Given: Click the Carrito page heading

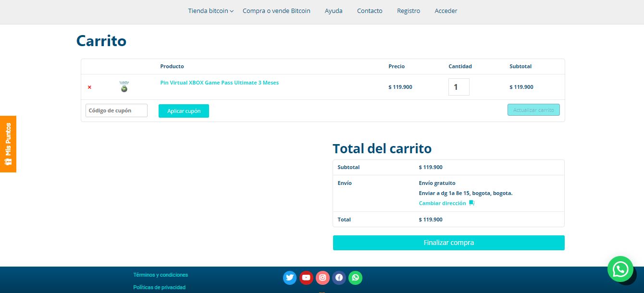Looking at the screenshot, I should pyautogui.click(x=101, y=41).
